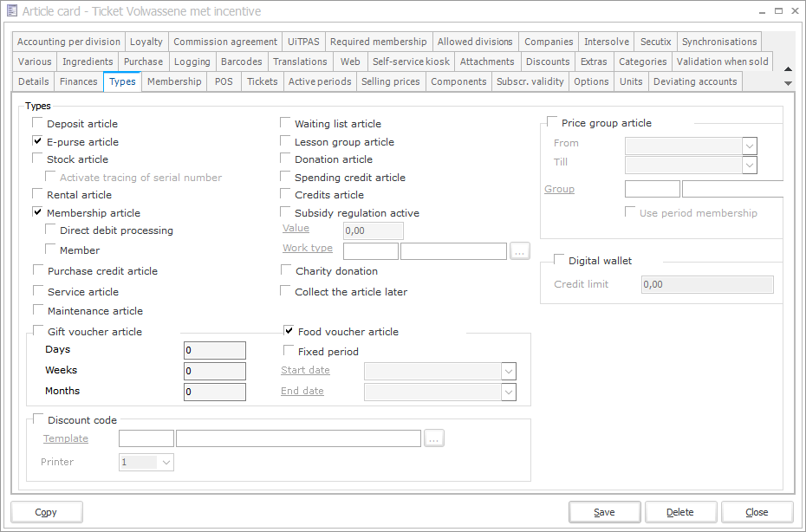Uncheck the E-purse article checkbox

click(38, 141)
